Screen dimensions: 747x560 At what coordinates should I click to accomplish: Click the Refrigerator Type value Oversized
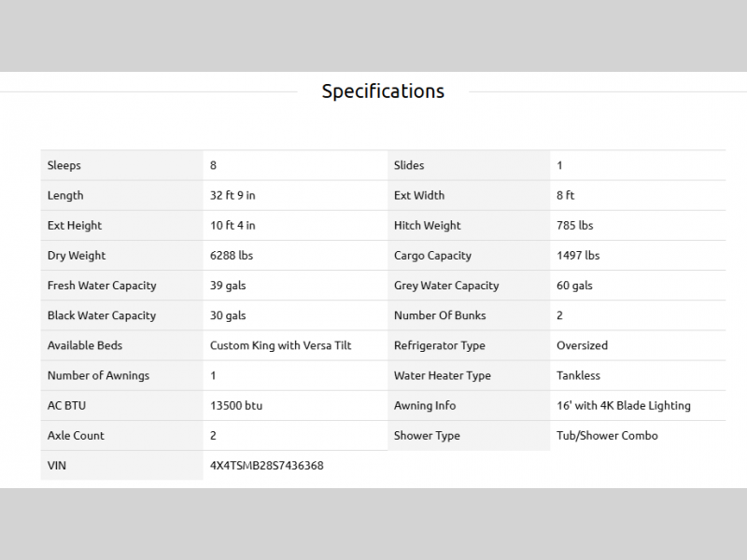click(582, 345)
